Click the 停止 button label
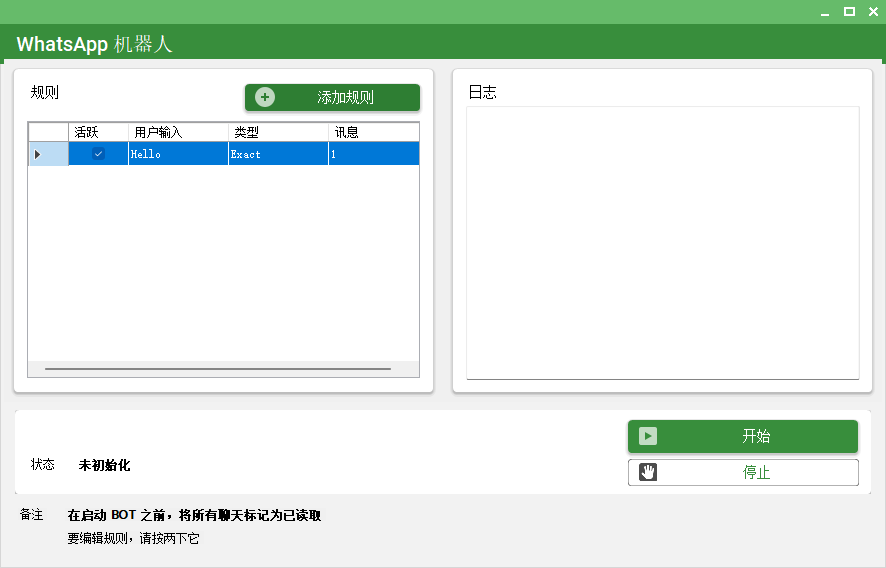This screenshot has width=886, height=568. pos(756,472)
